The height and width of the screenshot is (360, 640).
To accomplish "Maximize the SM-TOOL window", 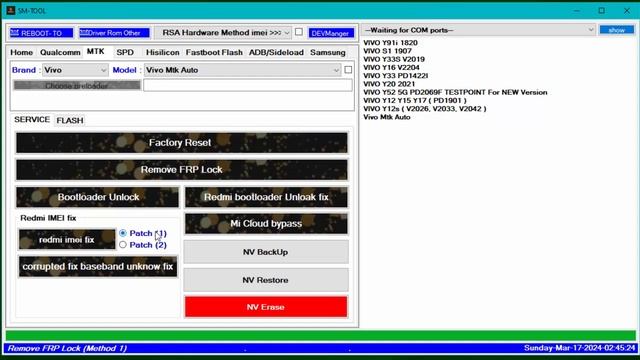I will pos(602,11).
